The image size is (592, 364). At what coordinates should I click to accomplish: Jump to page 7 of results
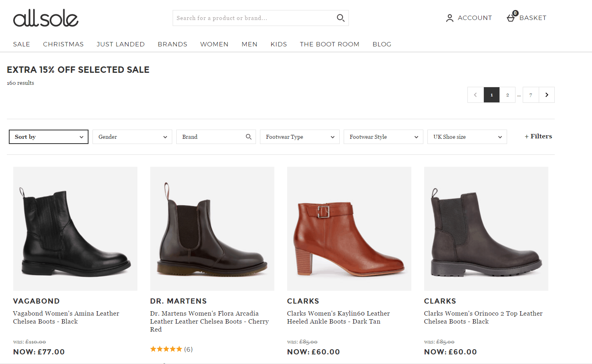point(531,95)
